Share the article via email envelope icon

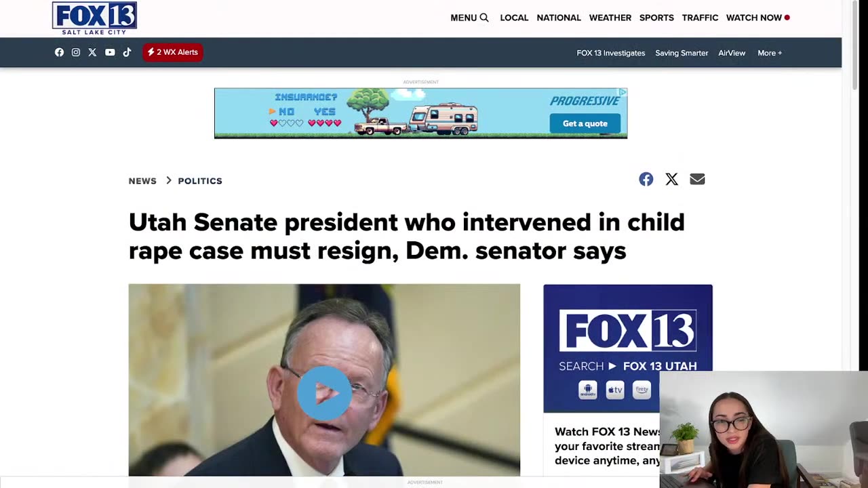coord(697,179)
